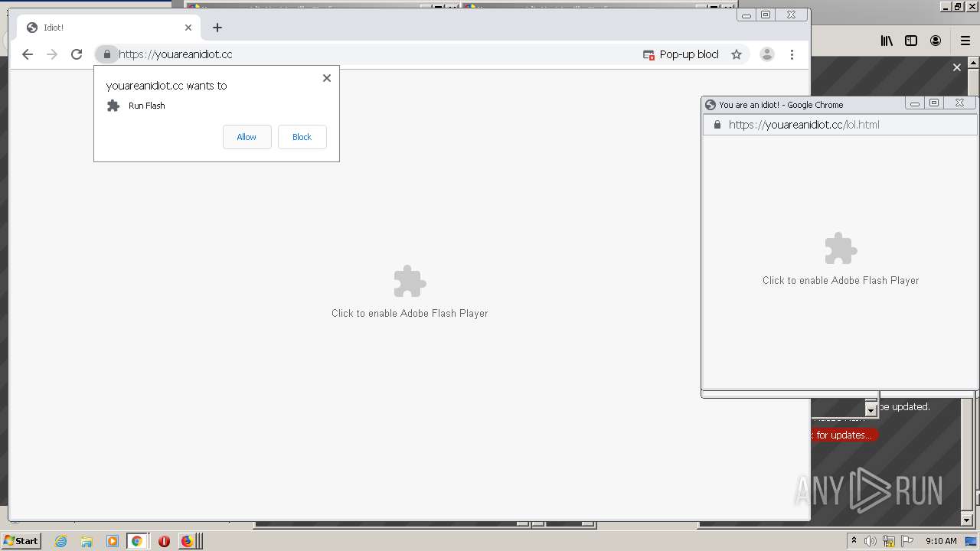Screen dimensions: 980x551
Task: Enable Flash via main window puzzle icon
Action: point(410,282)
